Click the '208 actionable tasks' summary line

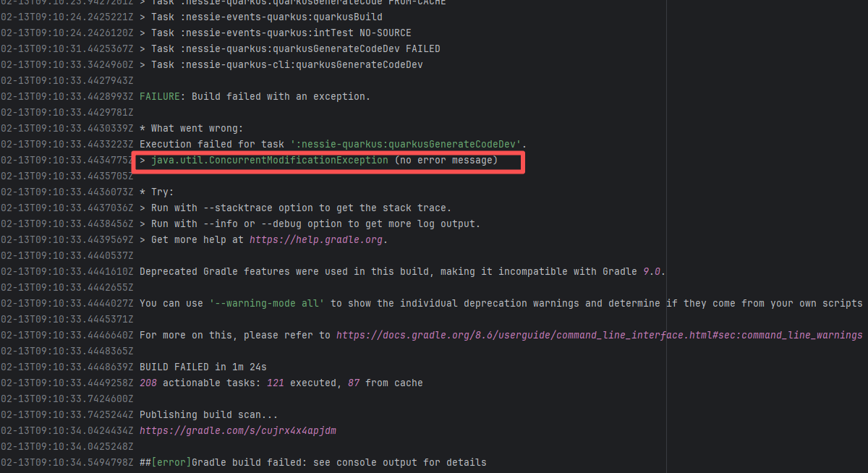click(281, 383)
